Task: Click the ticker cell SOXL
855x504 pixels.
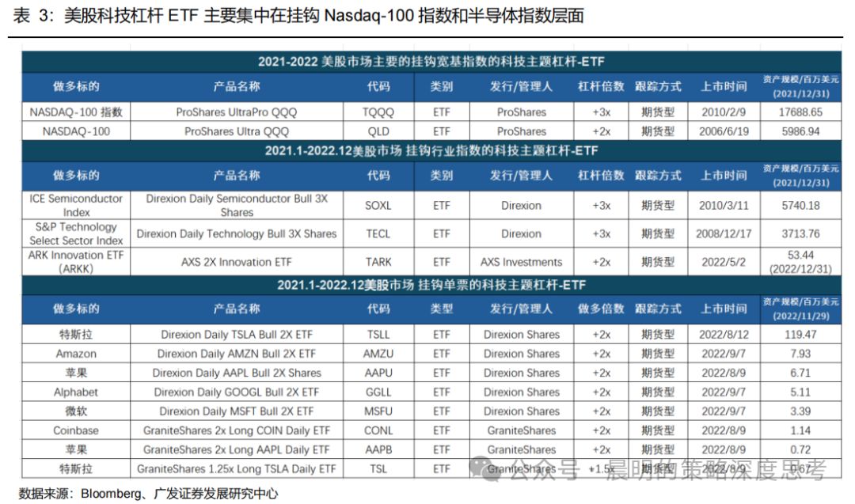Action: click(x=378, y=206)
